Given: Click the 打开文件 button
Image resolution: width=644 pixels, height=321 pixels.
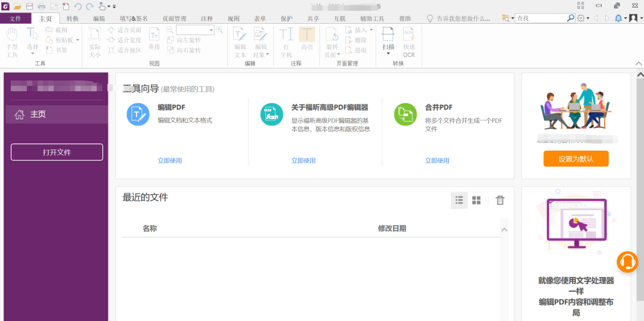Looking at the screenshot, I should (x=57, y=152).
